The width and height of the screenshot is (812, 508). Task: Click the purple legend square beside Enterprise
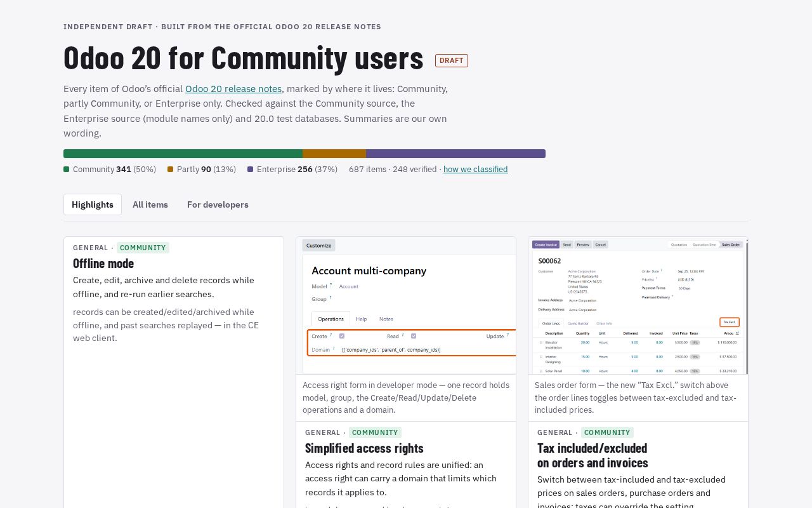251,170
